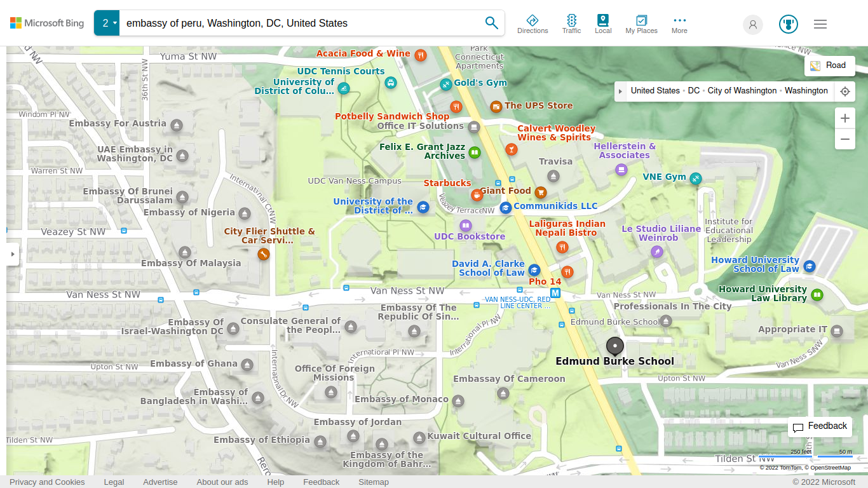The image size is (868, 488).
Task: Click David A. Clarke School of Law icon
Action: click(534, 270)
